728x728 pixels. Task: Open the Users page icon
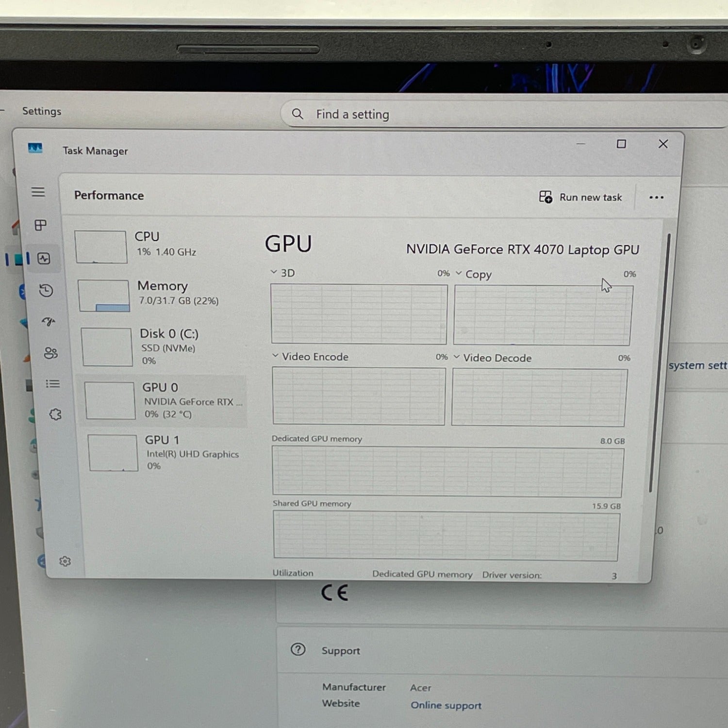coord(50,353)
